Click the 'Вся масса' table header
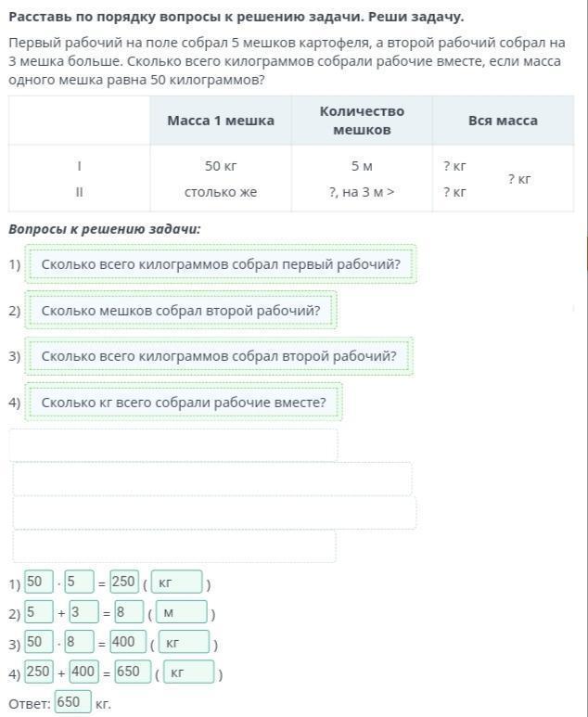Viewport: 588px width, 717px height. coord(503,121)
